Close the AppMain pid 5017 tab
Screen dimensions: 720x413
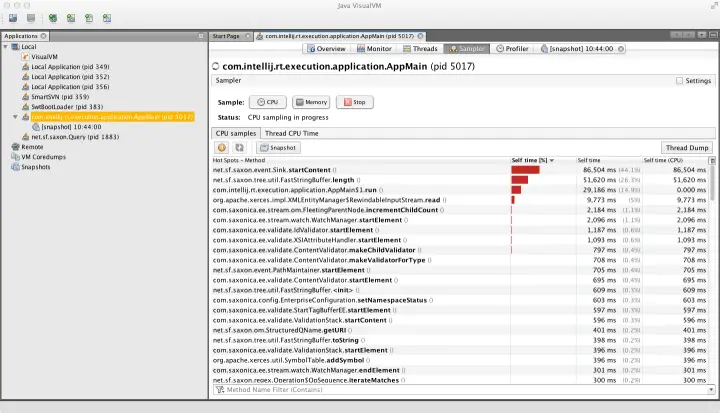pos(421,36)
